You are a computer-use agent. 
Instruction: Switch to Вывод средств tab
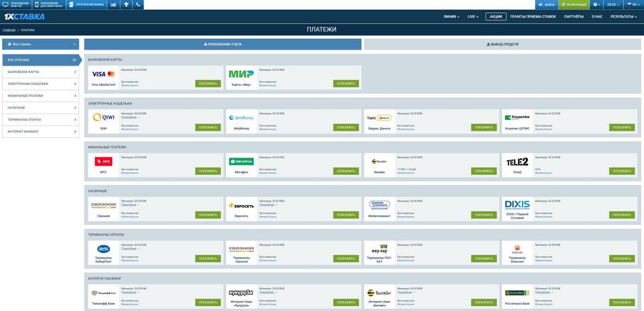point(502,44)
